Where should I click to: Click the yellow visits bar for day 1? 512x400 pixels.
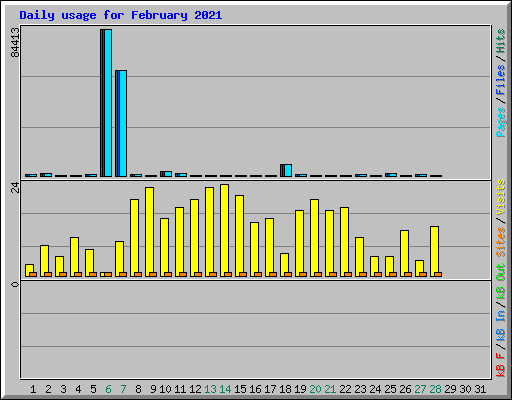[29, 270]
